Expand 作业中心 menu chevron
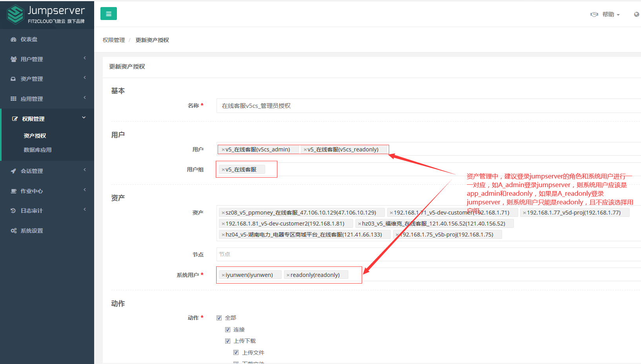641x364 pixels. click(x=84, y=190)
